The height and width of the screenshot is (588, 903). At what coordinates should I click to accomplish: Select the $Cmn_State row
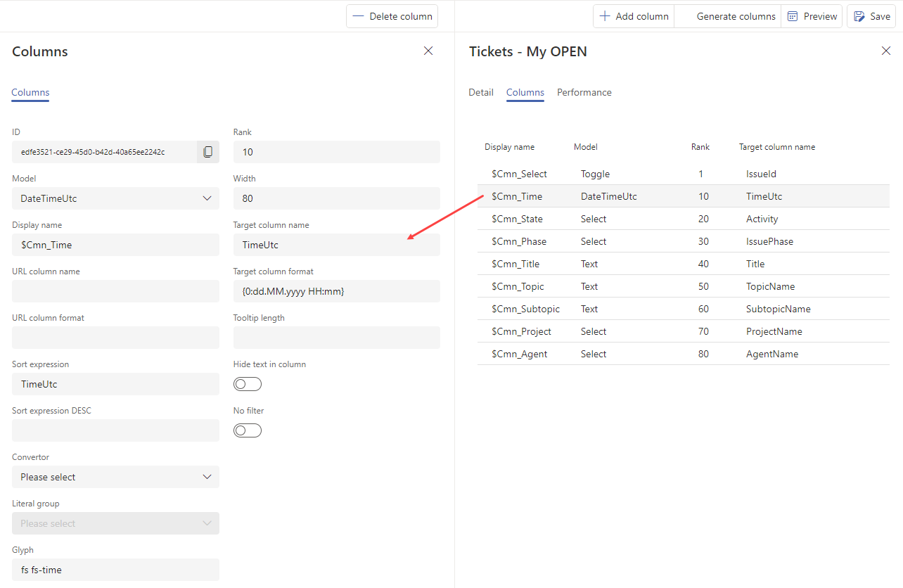[683, 219]
